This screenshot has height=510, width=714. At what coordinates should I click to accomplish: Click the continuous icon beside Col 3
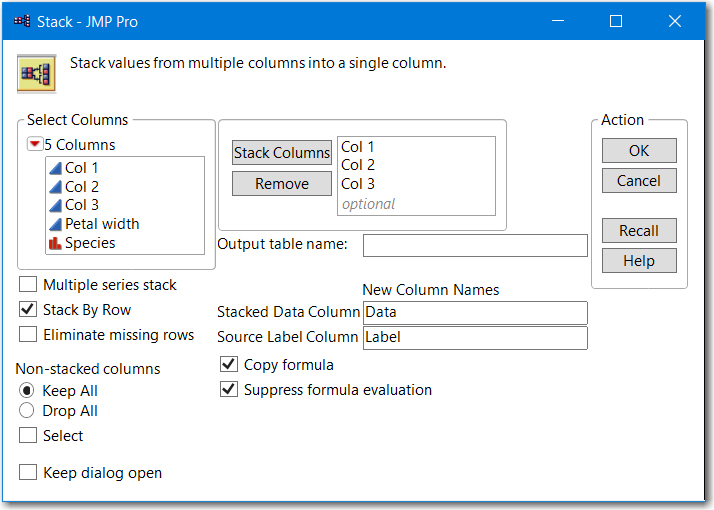click(55, 205)
